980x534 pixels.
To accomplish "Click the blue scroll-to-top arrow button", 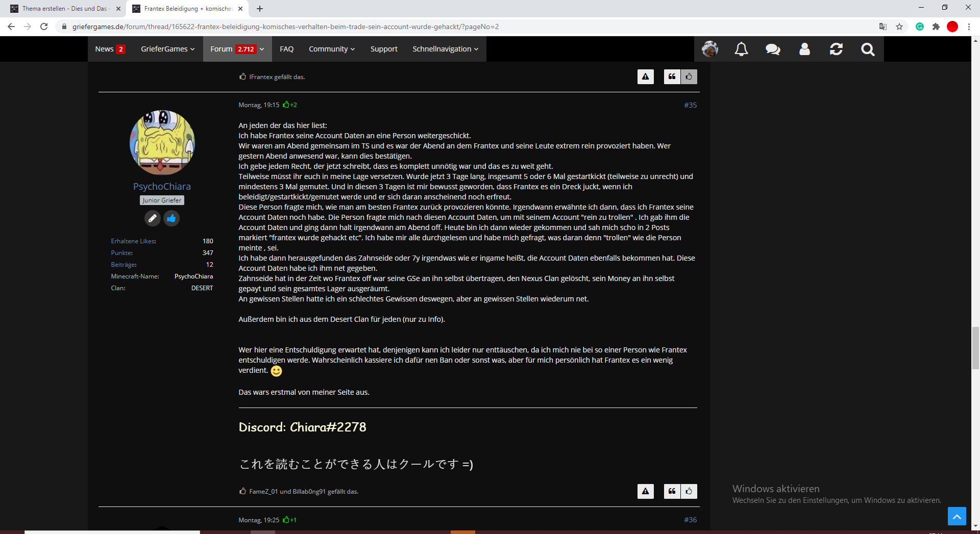I will point(957,516).
